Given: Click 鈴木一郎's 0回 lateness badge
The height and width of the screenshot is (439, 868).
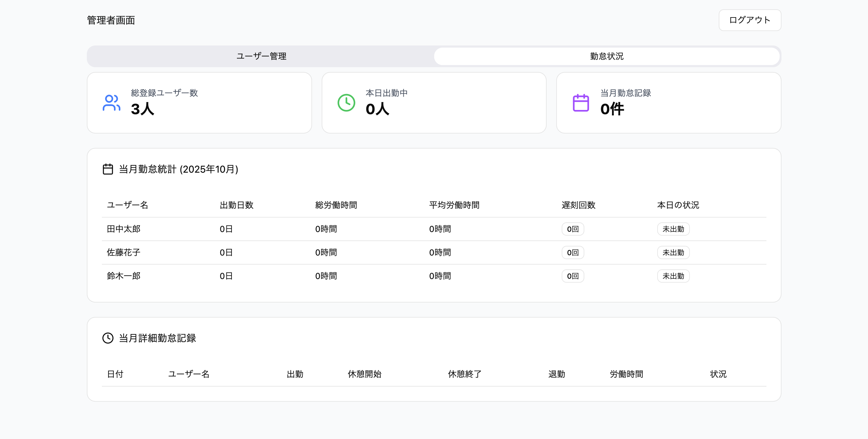Looking at the screenshot, I should [573, 276].
